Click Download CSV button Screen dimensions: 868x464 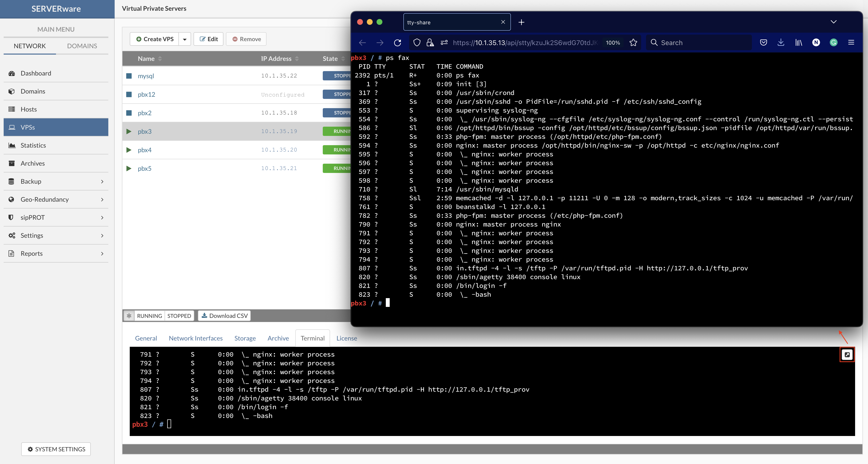coord(224,316)
